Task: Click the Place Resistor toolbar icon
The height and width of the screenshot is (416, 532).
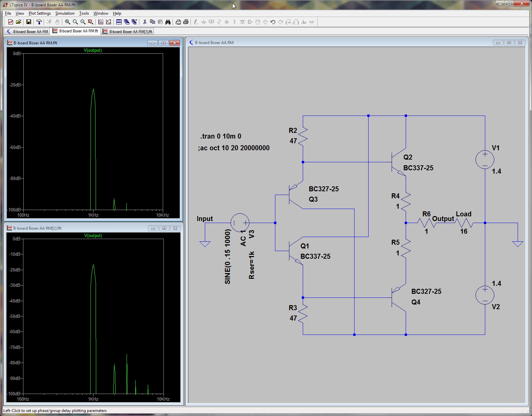Action: 219,22
